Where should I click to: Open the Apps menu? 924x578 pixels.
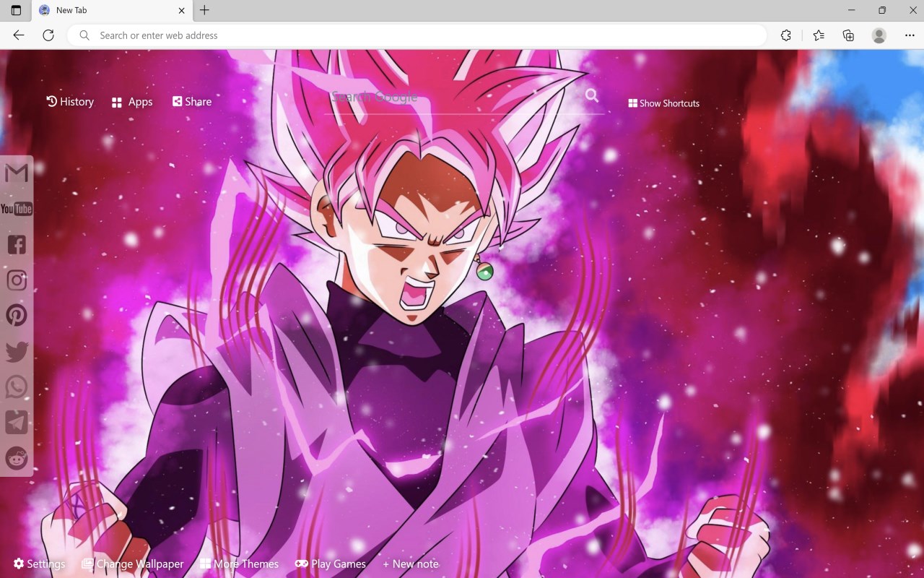coord(132,102)
